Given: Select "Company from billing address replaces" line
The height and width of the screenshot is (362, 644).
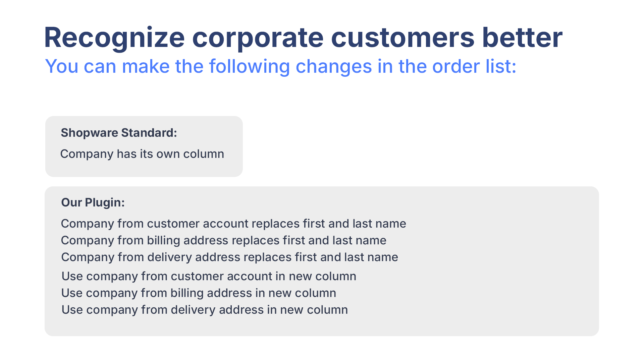Looking at the screenshot, I should [x=223, y=240].
